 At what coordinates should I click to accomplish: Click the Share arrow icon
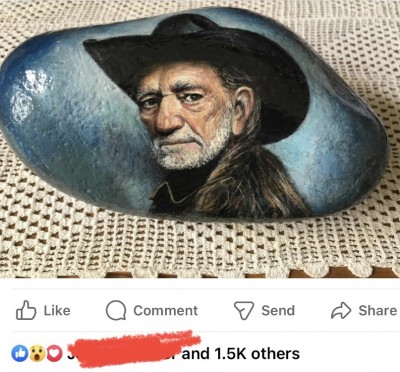341,310
